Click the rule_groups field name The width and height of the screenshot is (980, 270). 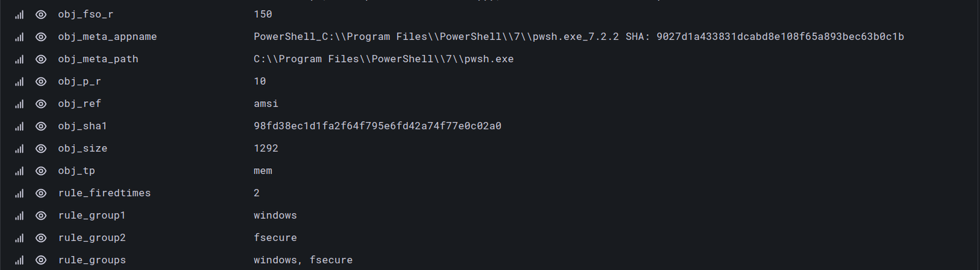[92, 260]
